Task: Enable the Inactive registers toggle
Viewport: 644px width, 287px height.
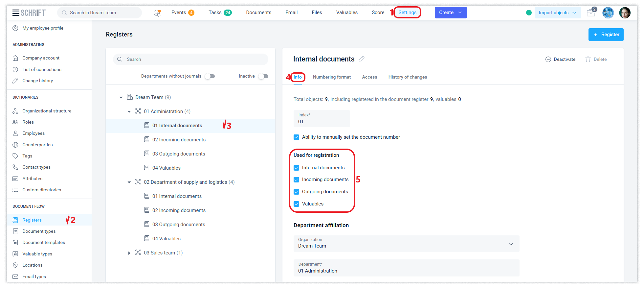Action: [263, 76]
